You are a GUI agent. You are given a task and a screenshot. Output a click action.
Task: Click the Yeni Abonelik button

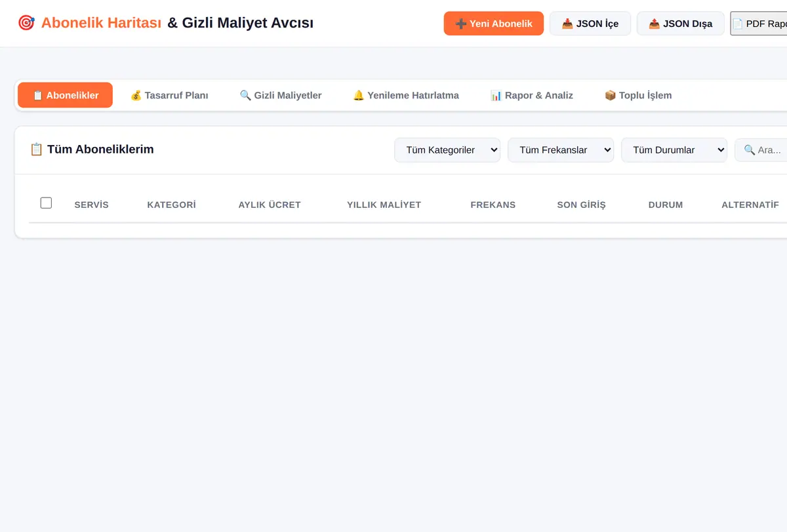[x=493, y=24]
